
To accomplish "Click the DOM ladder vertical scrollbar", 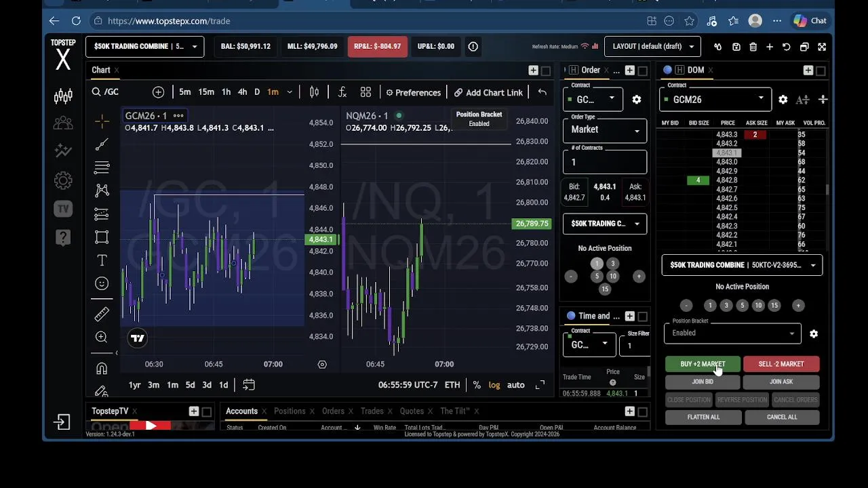I will tap(827, 191).
